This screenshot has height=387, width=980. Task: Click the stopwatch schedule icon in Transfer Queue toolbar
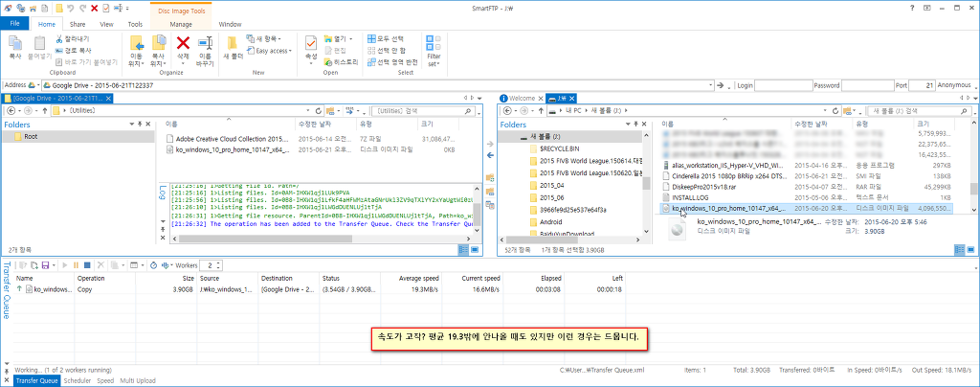click(154, 265)
